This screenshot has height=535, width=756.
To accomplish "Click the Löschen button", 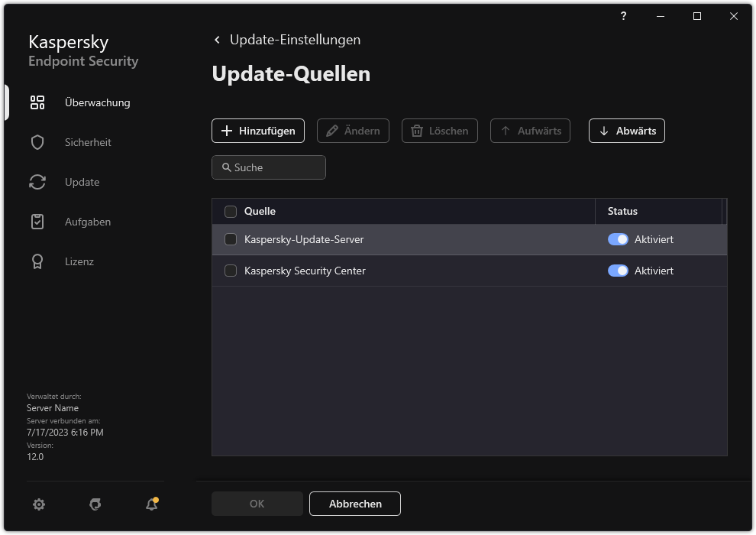I will (x=440, y=131).
